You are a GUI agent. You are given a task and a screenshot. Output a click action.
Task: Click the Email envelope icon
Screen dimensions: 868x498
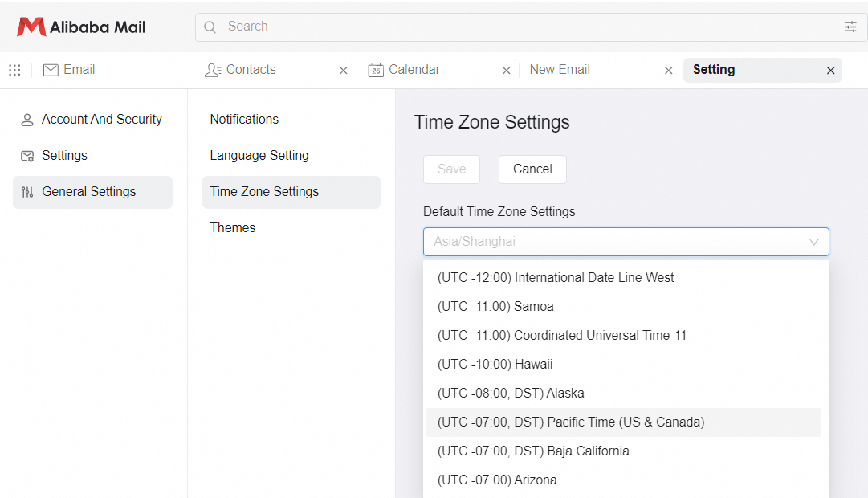51,70
